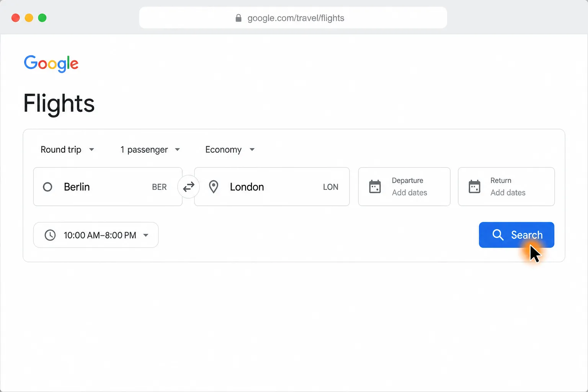The height and width of the screenshot is (392, 588).
Task: Click the departure calendar icon
Action: (375, 187)
